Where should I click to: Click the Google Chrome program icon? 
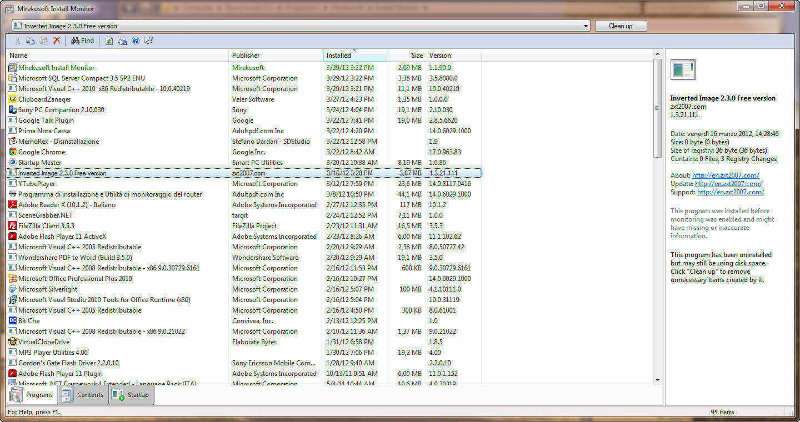[x=12, y=152]
